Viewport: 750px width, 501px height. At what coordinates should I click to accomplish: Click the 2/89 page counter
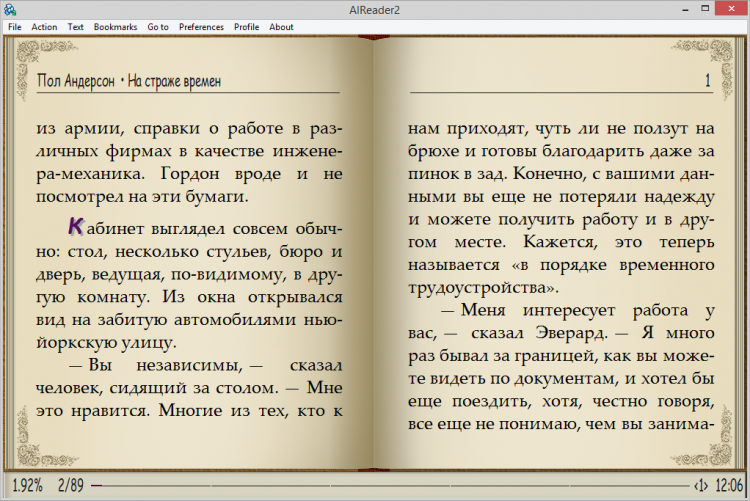tap(70, 486)
